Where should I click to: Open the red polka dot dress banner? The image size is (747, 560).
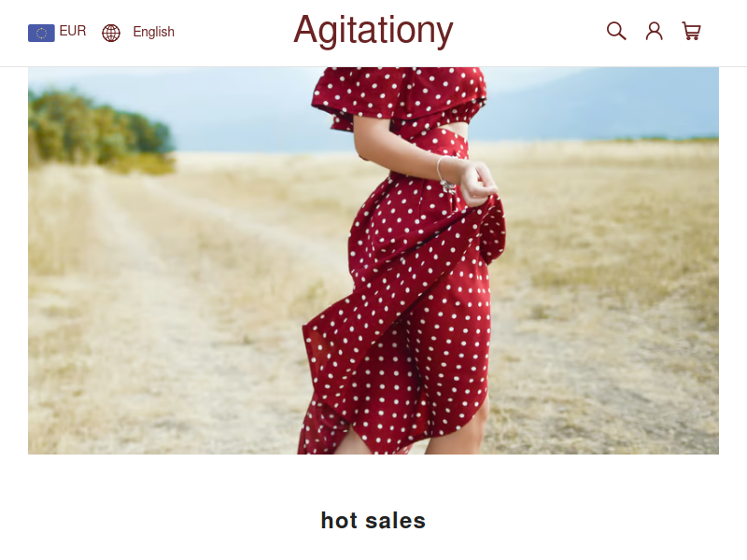click(x=373, y=260)
